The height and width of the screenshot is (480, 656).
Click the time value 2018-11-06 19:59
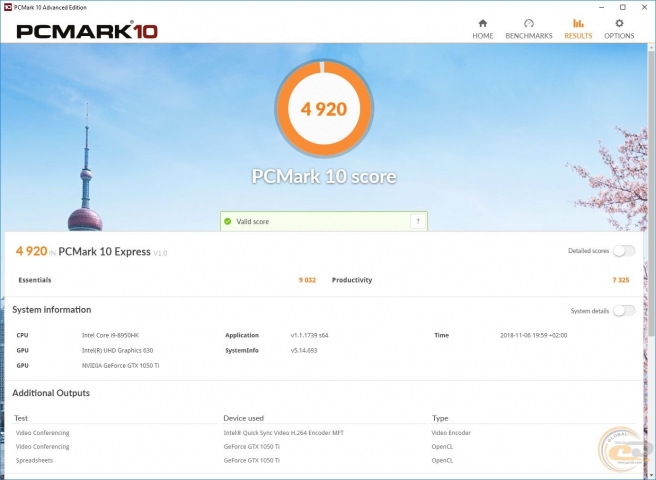click(x=533, y=335)
